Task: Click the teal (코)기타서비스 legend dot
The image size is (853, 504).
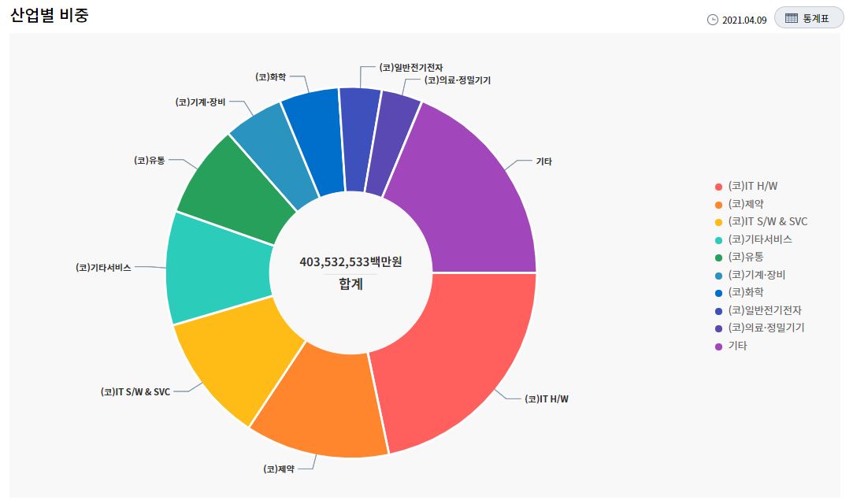Action: click(x=718, y=239)
